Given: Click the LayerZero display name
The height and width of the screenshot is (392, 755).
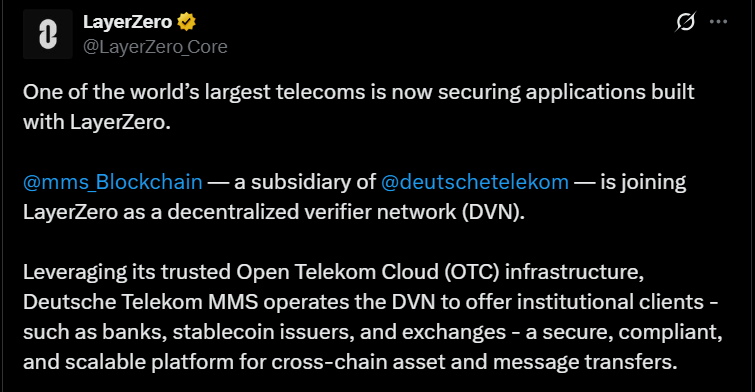Looking at the screenshot, I should 128,22.
